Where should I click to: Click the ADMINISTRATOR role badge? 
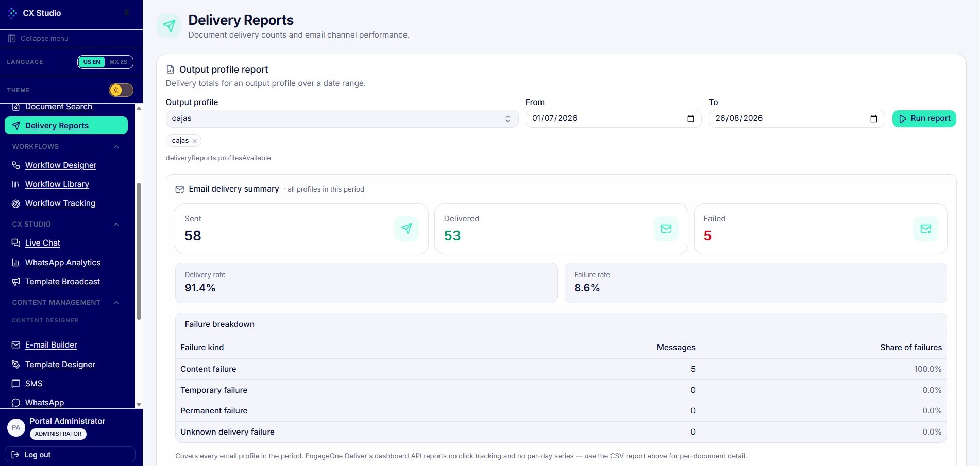[x=58, y=434]
